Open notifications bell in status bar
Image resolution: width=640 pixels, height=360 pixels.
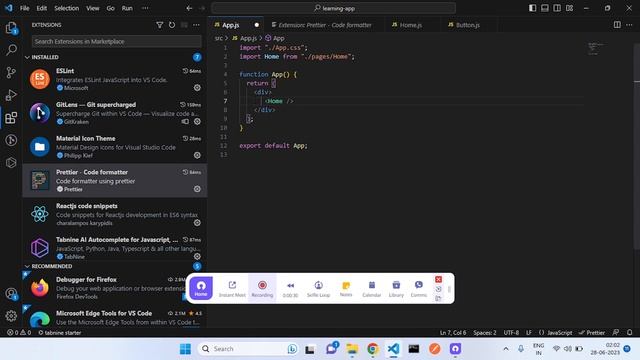(x=629, y=333)
